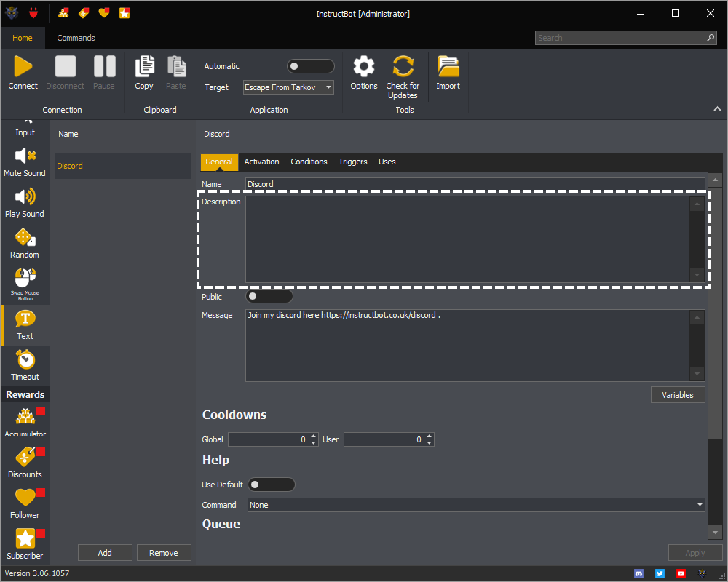
Task: Click the Pause icon in Connection group
Action: tap(104, 66)
